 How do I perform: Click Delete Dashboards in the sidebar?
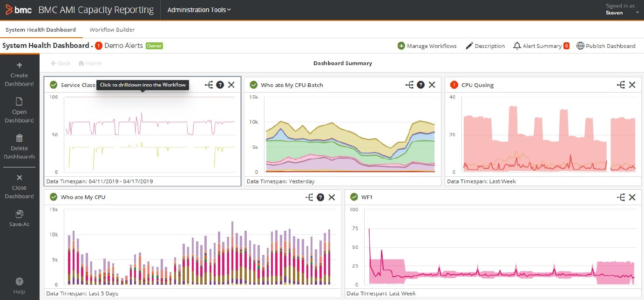pyautogui.click(x=20, y=147)
